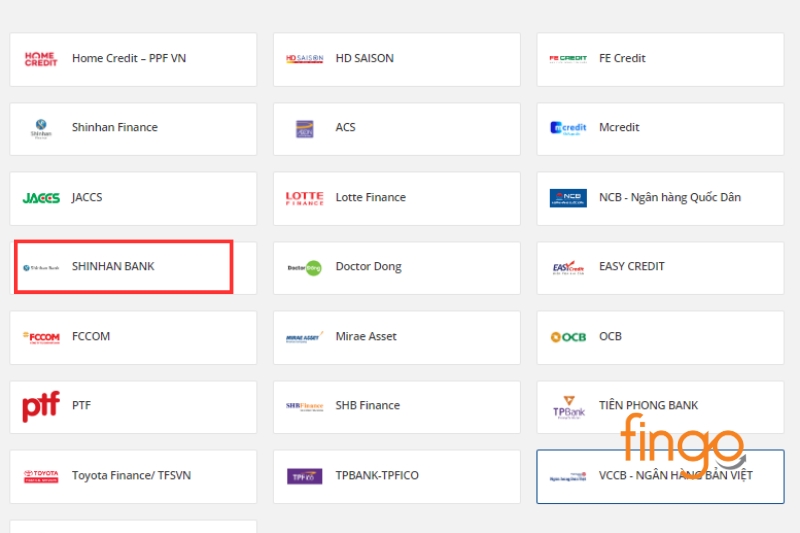Choose the JACCS label

[87, 197]
